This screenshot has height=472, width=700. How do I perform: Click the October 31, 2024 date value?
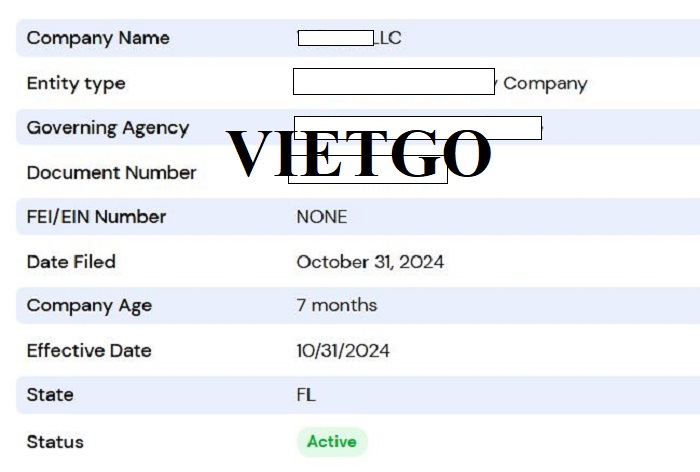coord(370,262)
